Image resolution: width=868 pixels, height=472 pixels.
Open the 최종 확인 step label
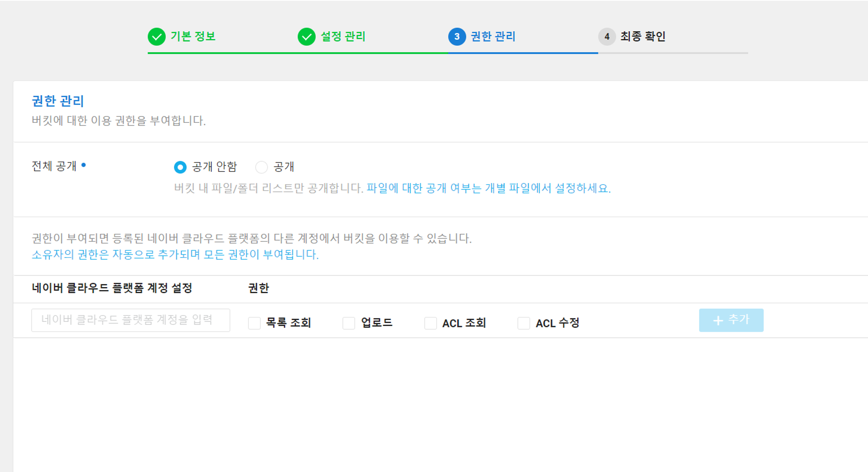point(643,36)
